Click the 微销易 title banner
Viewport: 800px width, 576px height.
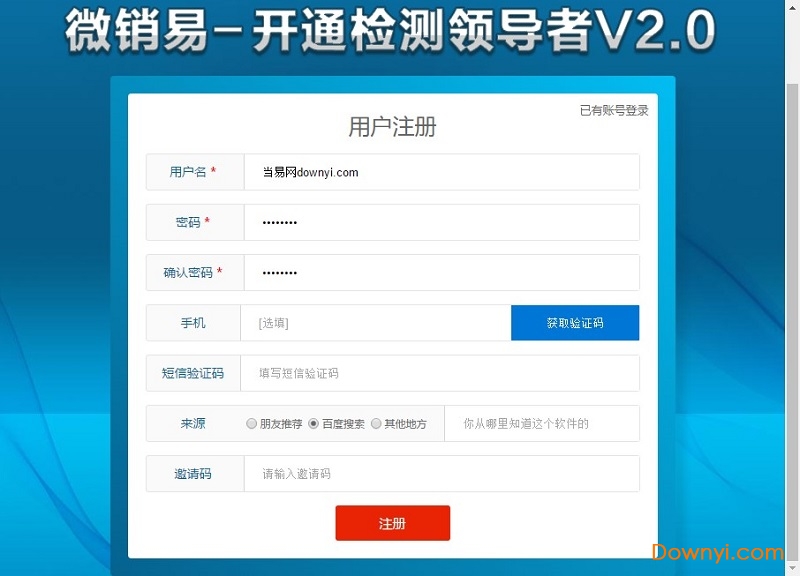(390, 31)
